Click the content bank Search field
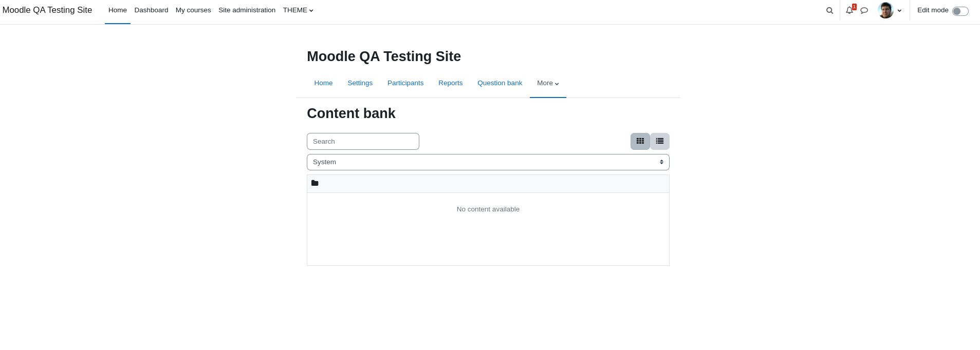This screenshot has width=980, height=350. click(363, 142)
